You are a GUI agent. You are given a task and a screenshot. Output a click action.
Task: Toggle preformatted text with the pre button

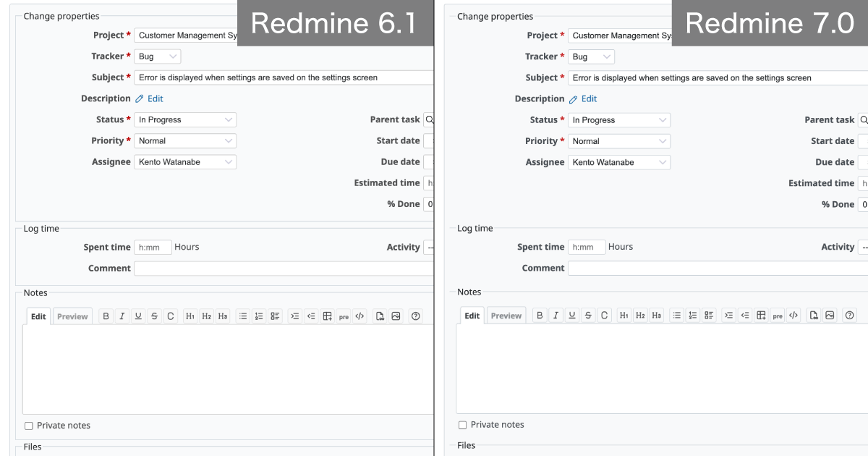(x=344, y=316)
